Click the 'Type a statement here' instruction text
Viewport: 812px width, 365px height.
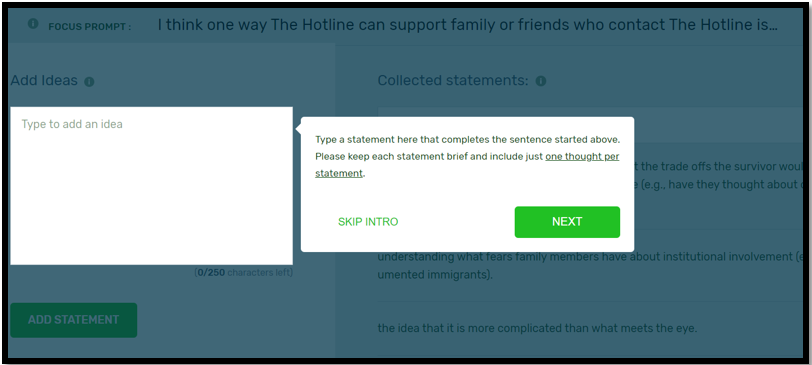pos(467,140)
